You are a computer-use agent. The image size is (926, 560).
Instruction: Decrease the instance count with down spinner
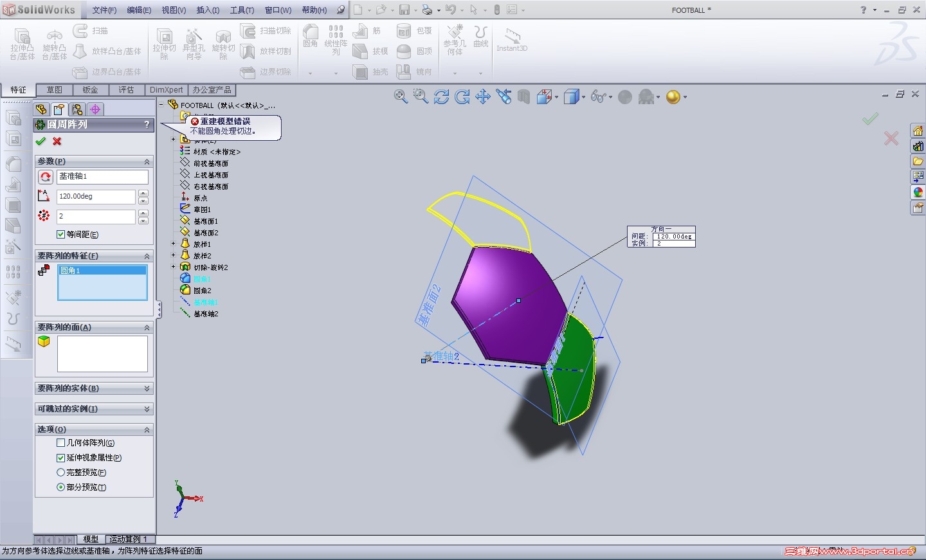click(x=143, y=221)
